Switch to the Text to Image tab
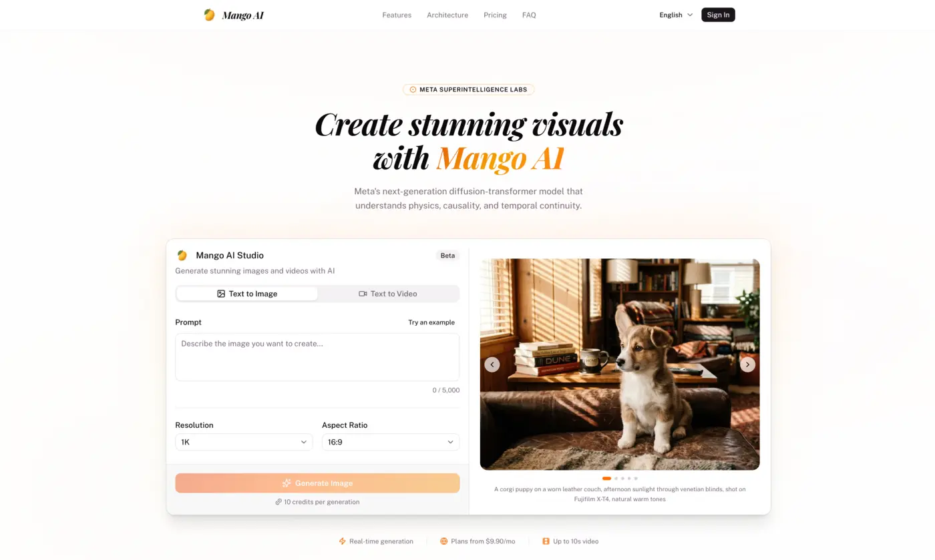Screen dimensions: 935x560 [247, 294]
